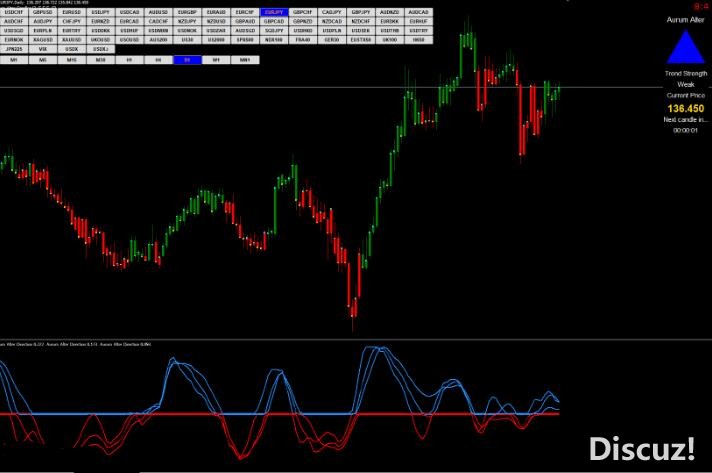Set timeframe to M1

(x=14, y=60)
